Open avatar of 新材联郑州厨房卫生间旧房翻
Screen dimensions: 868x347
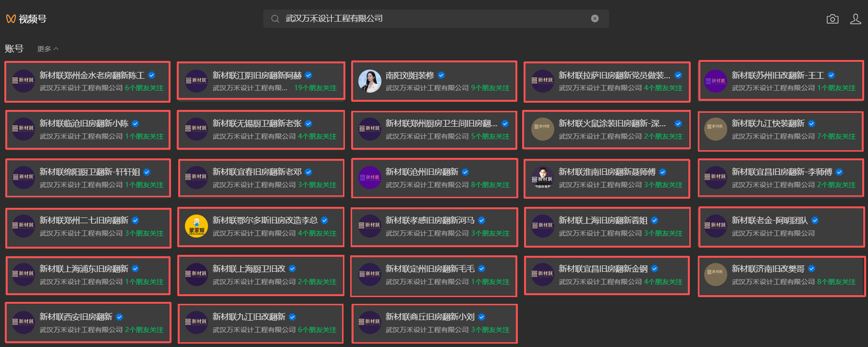point(369,129)
